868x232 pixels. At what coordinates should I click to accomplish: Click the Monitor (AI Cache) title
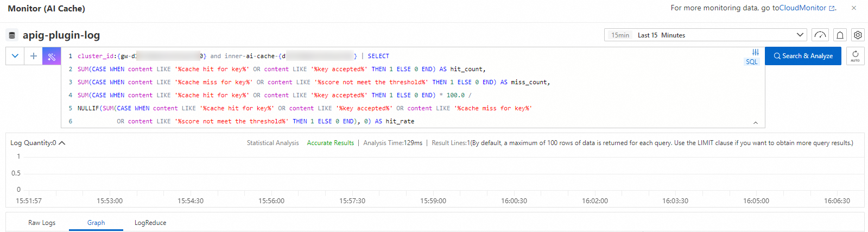[x=47, y=9]
